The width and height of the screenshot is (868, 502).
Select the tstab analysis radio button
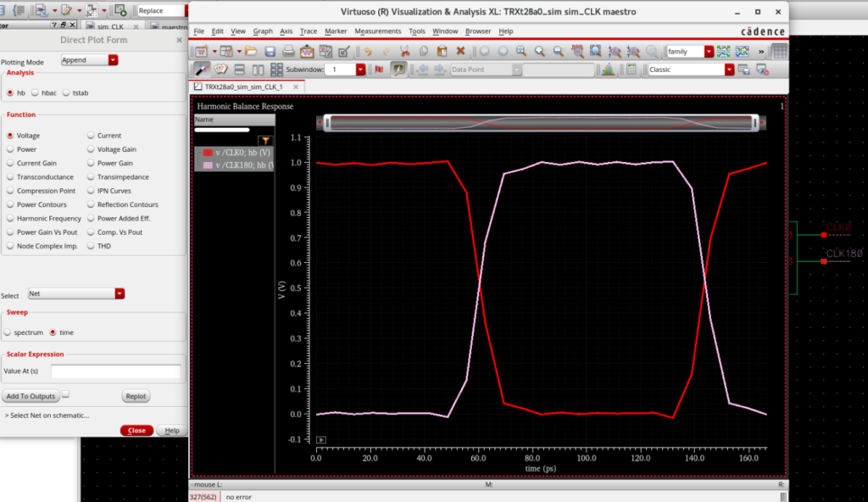[x=66, y=92]
